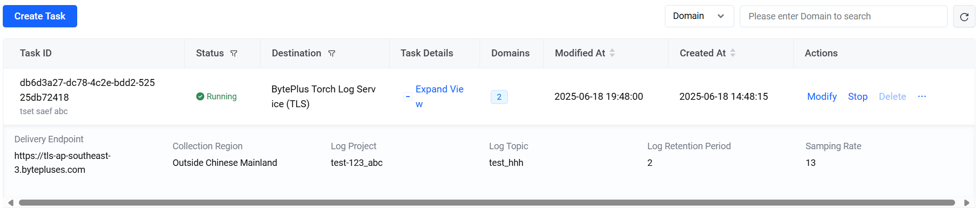Click the green Running status icon
980x213 pixels.
[200, 97]
